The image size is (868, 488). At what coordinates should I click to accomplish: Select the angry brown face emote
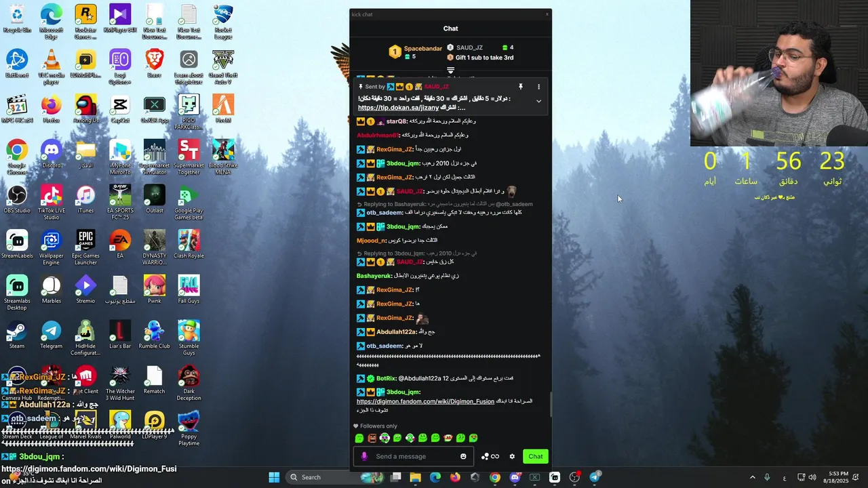pyautogui.click(x=372, y=439)
